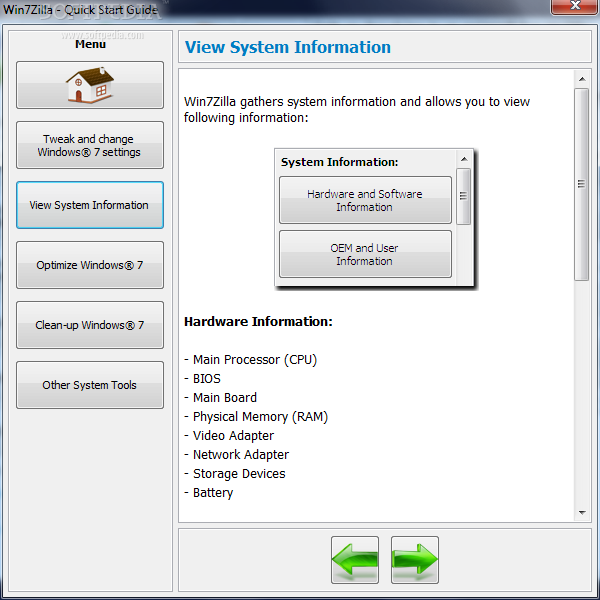The image size is (600, 600).
Task: Open Other System Tools section
Action: point(90,385)
